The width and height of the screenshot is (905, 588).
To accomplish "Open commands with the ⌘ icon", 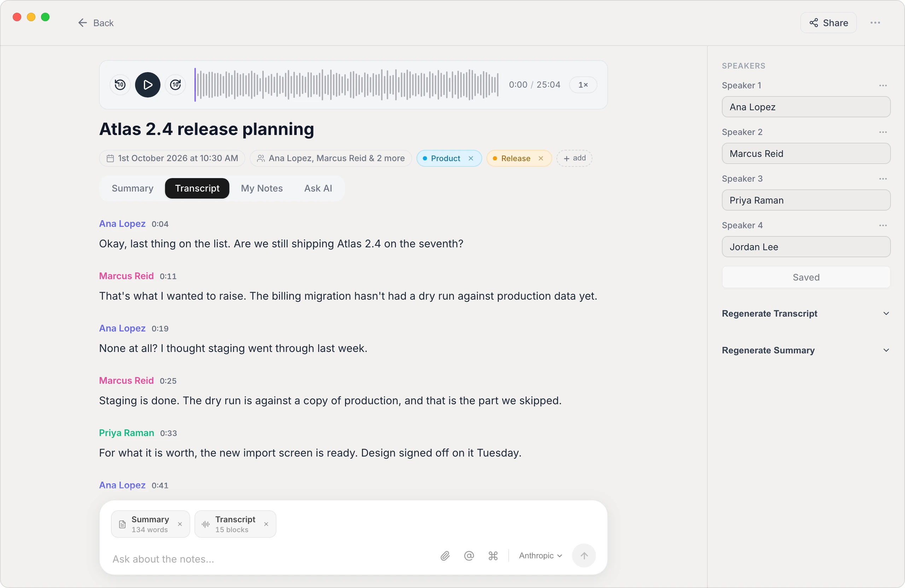I will (493, 556).
